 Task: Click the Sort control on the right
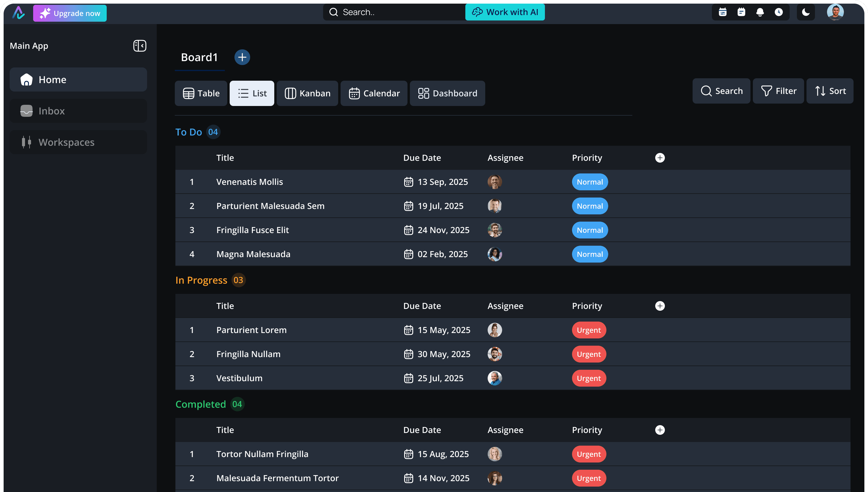click(x=829, y=91)
